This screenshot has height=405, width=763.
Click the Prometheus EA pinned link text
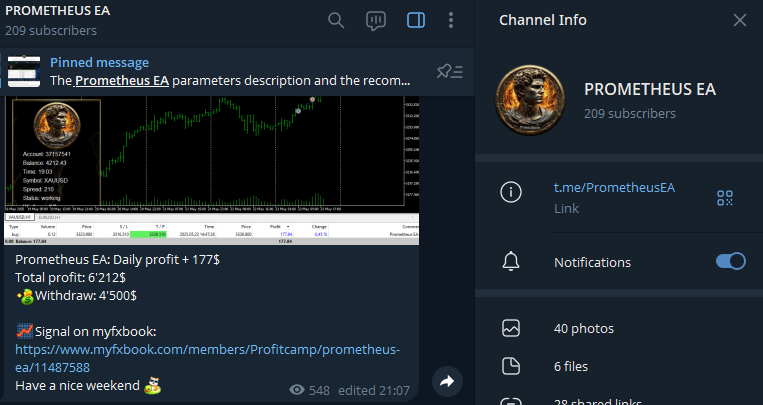coord(122,81)
